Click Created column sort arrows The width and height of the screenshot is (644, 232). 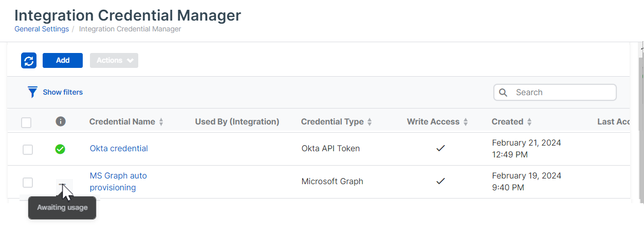point(529,122)
